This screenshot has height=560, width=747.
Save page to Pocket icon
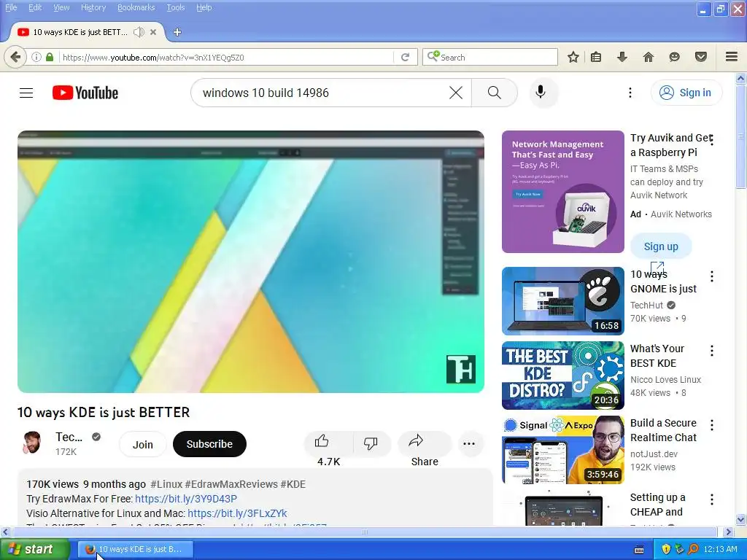(x=701, y=57)
